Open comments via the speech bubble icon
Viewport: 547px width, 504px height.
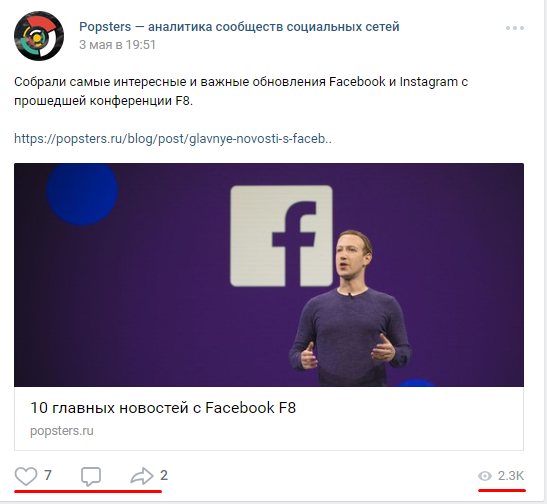pyautogui.click(x=91, y=476)
